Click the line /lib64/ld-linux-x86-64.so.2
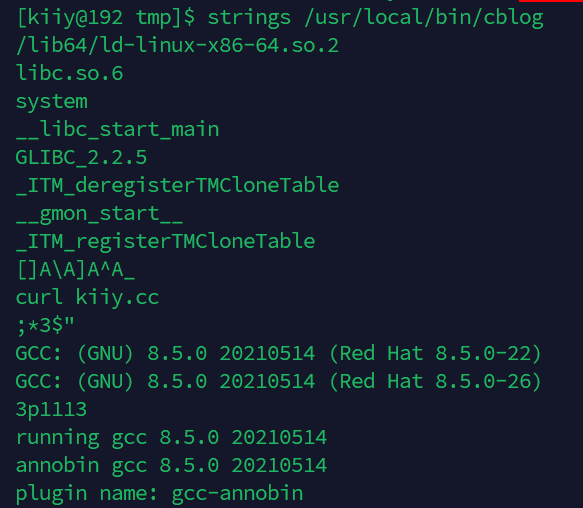The width and height of the screenshot is (583, 508). click(177, 45)
